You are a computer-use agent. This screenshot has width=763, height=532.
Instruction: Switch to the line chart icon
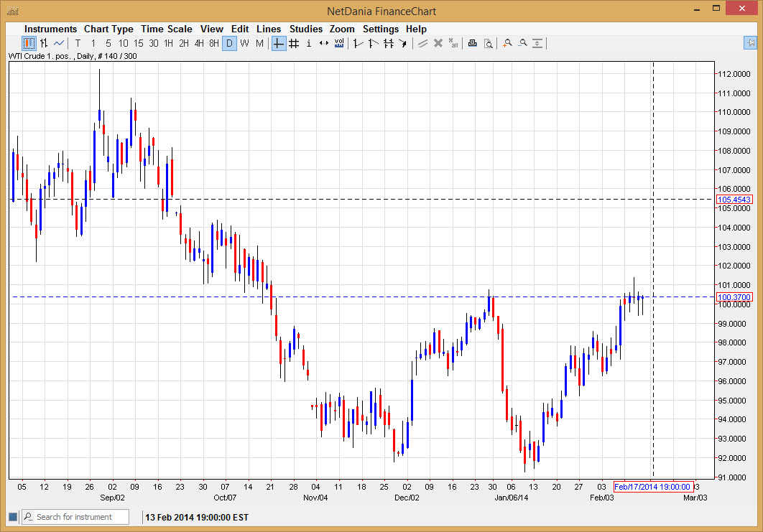(59, 43)
